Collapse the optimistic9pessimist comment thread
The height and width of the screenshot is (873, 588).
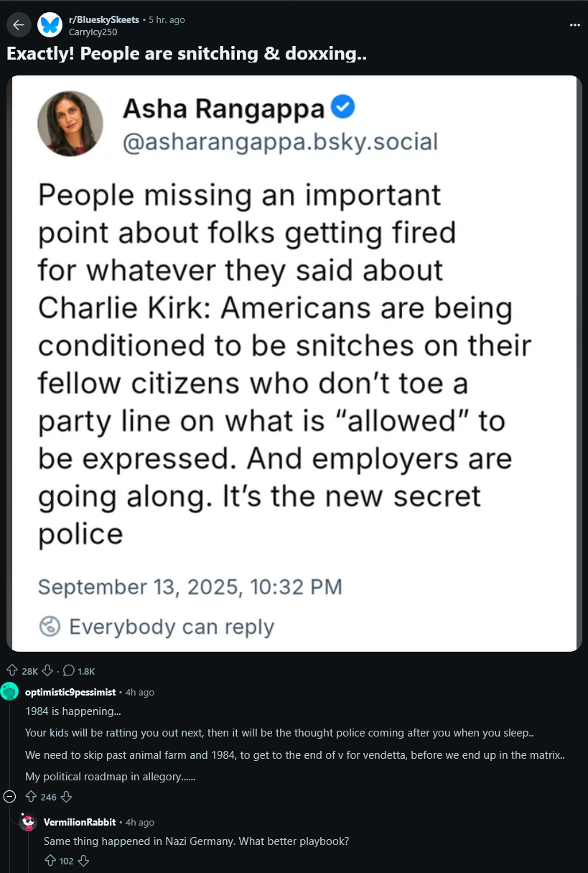(x=10, y=797)
